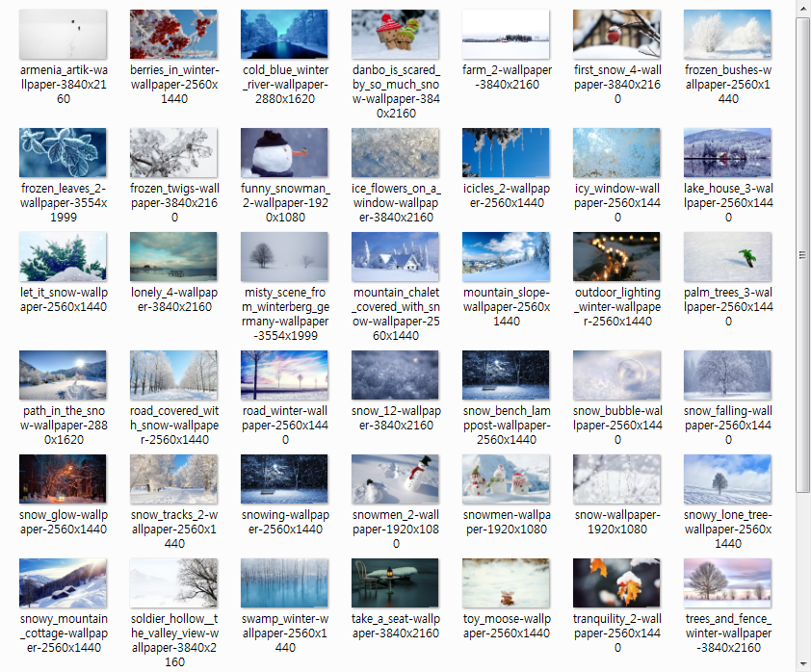811x672 pixels.
Task: Select the snow_bench_lamppost thumbnail
Action: [506, 375]
